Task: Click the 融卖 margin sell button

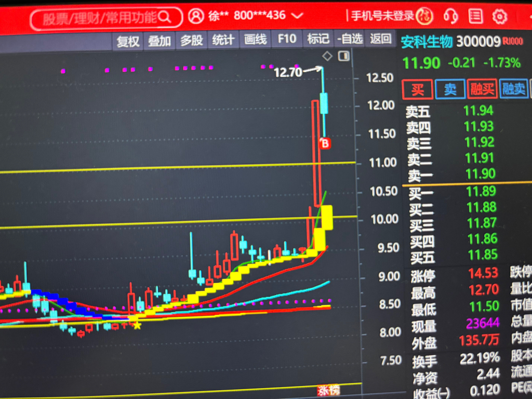Action: (514, 88)
